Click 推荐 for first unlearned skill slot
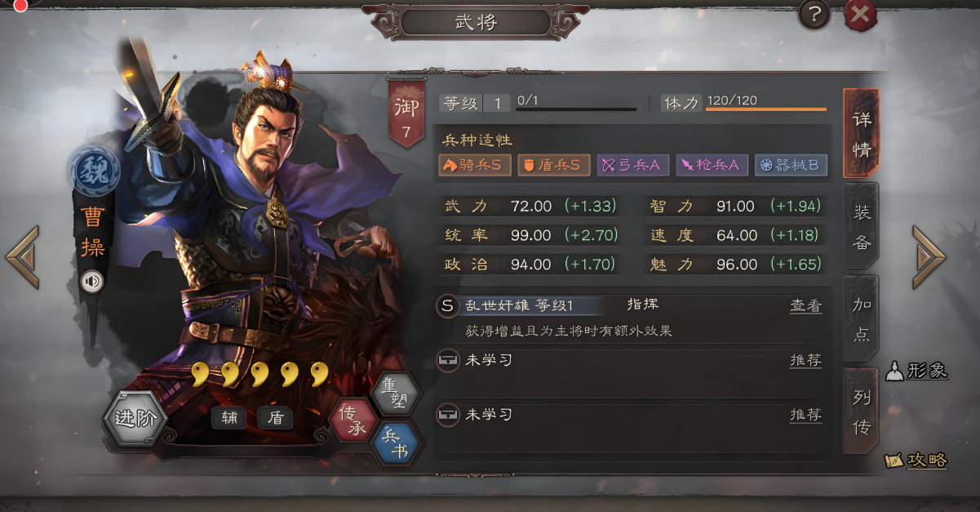This screenshot has width=980, height=512. (805, 360)
